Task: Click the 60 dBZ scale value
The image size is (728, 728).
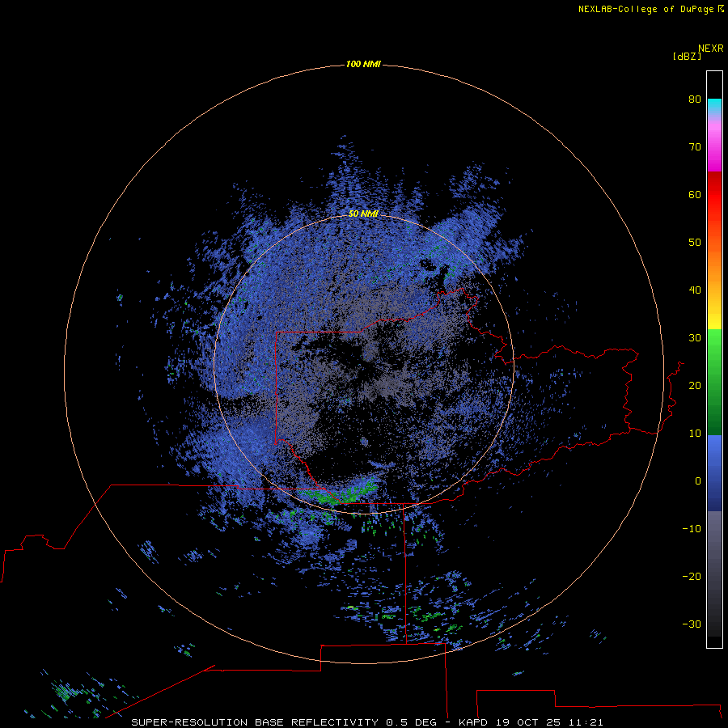Action: (695, 194)
